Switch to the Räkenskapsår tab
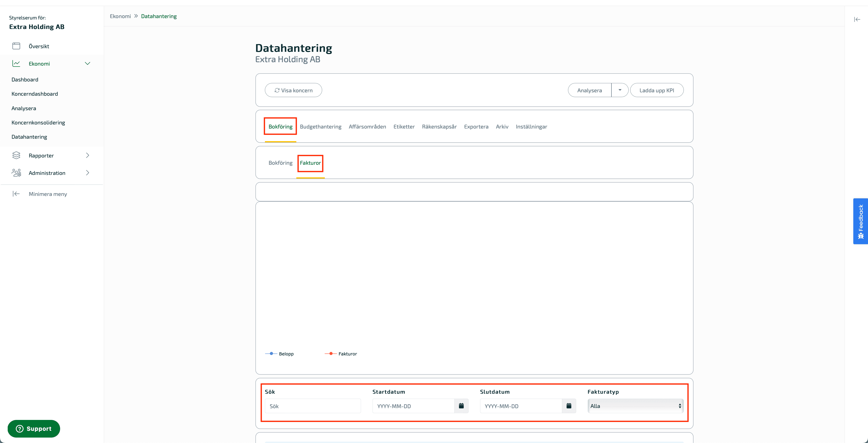 click(439, 126)
